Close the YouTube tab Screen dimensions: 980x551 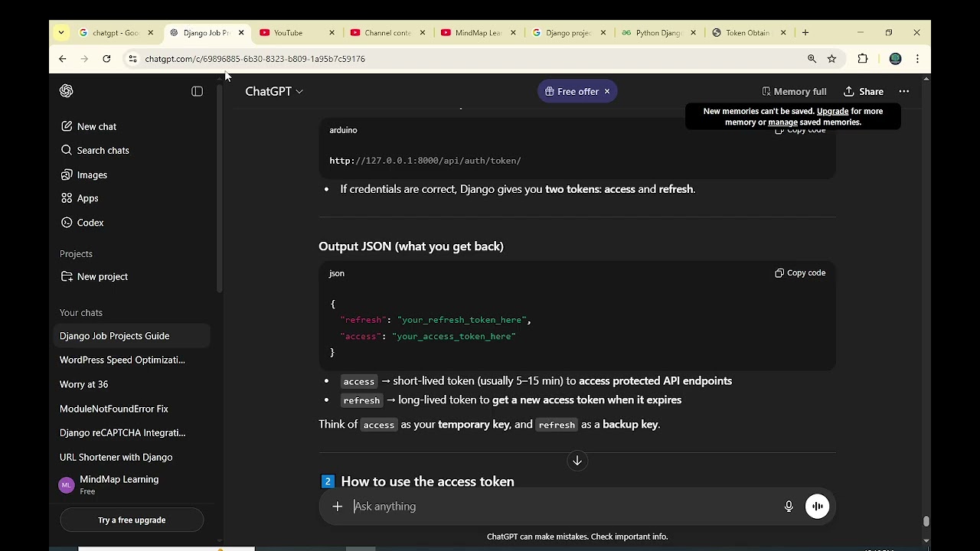tap(332, 33)
